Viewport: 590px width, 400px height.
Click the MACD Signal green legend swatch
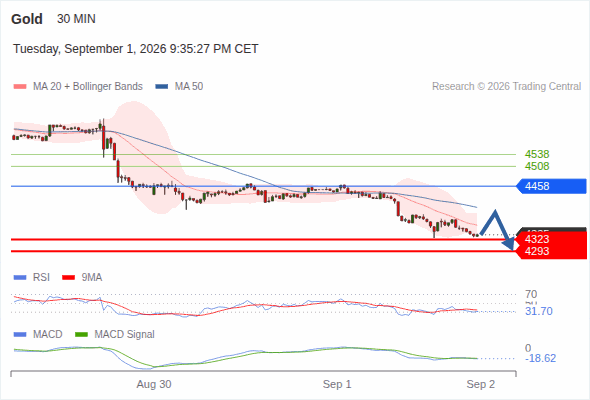click(82, 335)
